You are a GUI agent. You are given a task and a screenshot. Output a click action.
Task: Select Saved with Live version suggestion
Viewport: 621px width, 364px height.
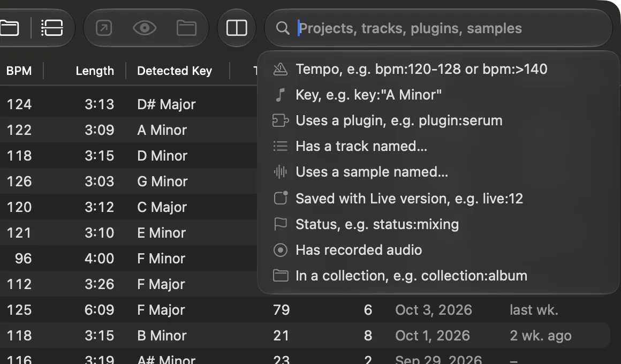point(438,199)
